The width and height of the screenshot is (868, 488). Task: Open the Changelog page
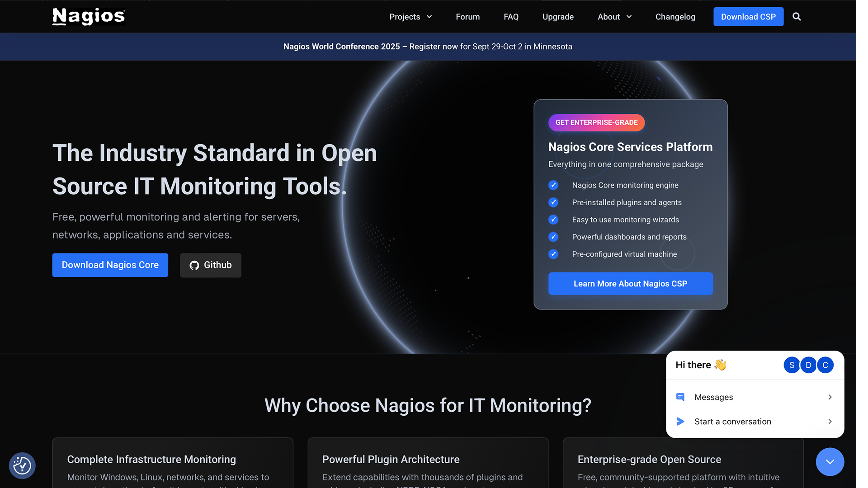pyautogui.click(x=675, y=17)
